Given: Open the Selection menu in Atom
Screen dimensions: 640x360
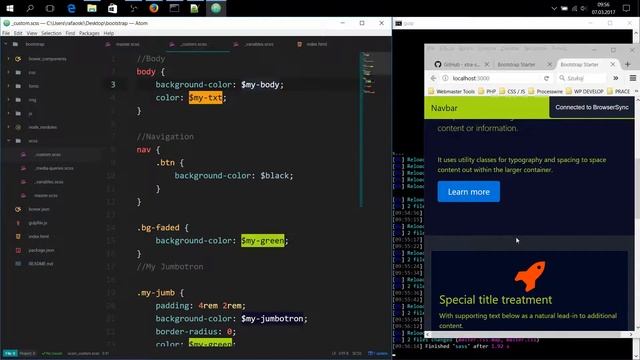Looking at the screenshot, I should pyautogui.click(x=51, y=33).
